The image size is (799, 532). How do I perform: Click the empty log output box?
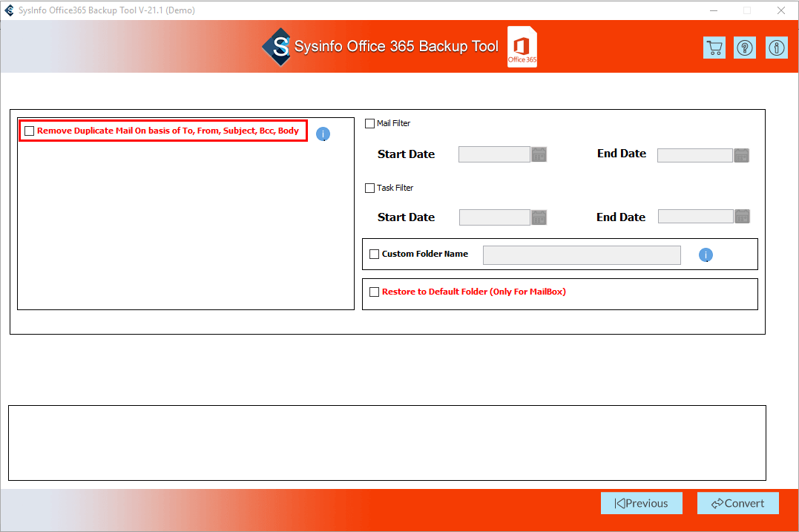coord(387,443)
